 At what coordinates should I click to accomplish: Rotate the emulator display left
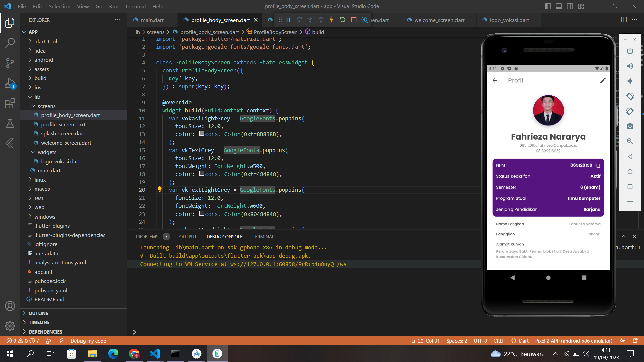pyautogui.click(x=630, y=96)
